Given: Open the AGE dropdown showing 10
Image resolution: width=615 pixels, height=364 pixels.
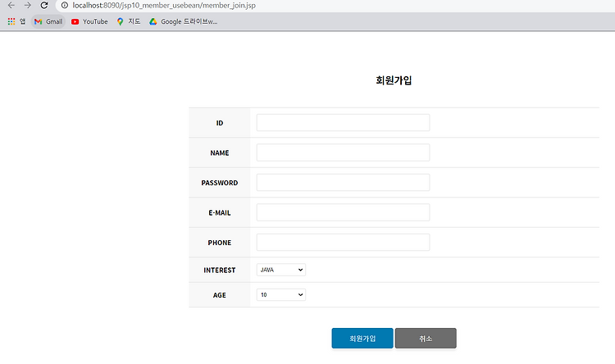Looking at the screenshot, I should 281,294.
